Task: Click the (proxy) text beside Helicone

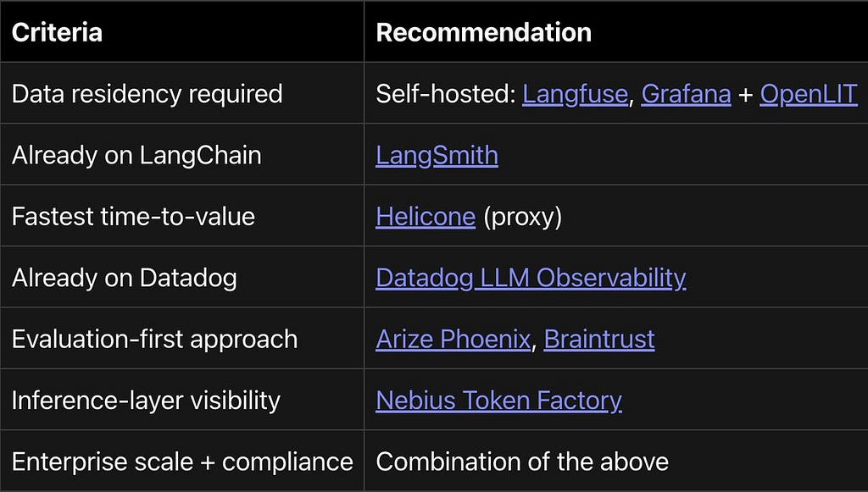Action: [x=522, y=217]
